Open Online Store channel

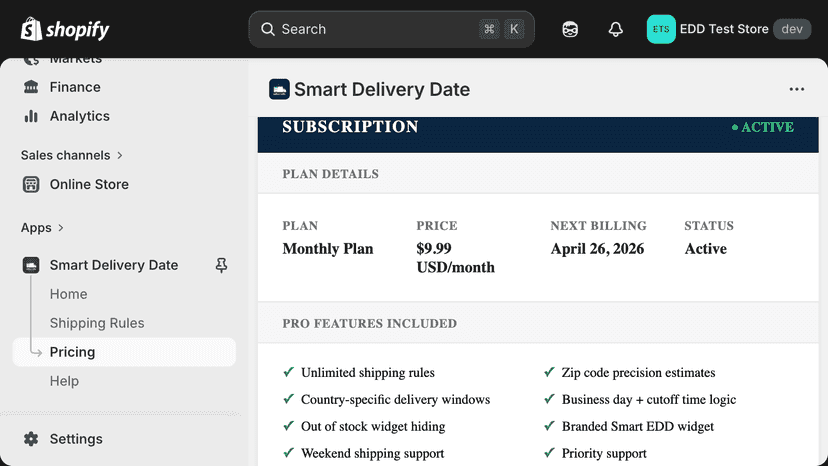click(89, 184)
